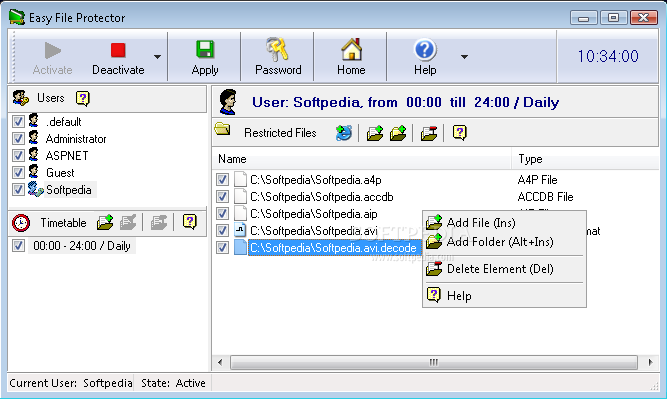Select the Softpedia user entry

pyautogui.click(x=68, y=190)
